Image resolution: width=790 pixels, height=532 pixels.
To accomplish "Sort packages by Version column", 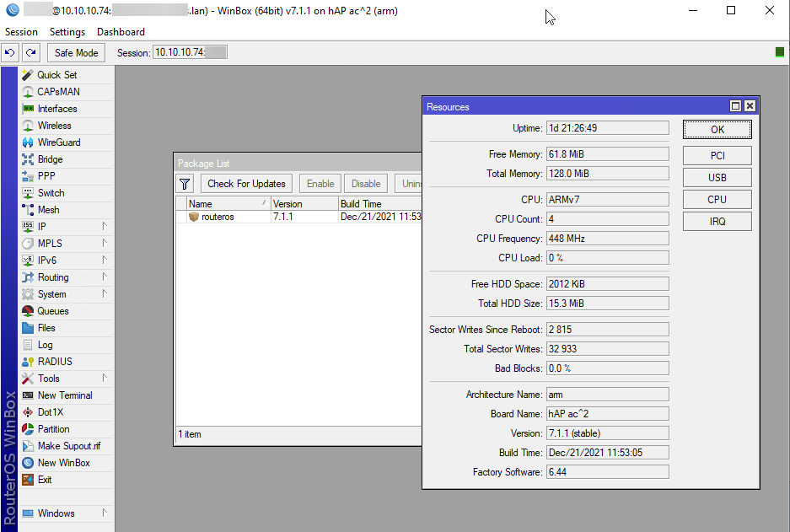I will click(304, 204).
